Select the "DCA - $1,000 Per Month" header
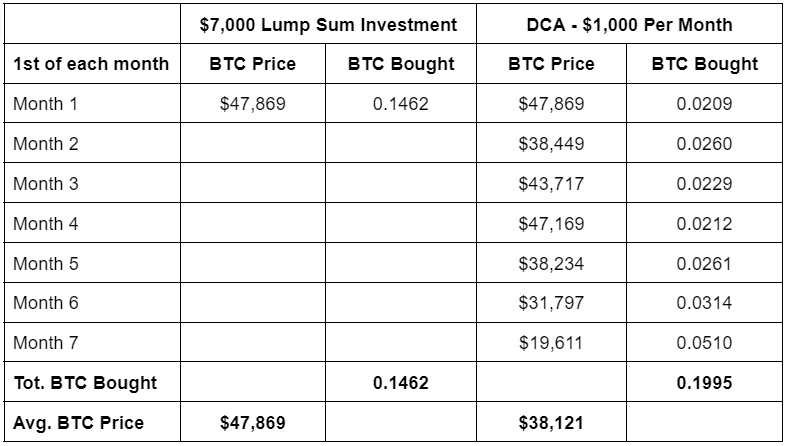Screen dimensions: 787x446 [629, 24]
